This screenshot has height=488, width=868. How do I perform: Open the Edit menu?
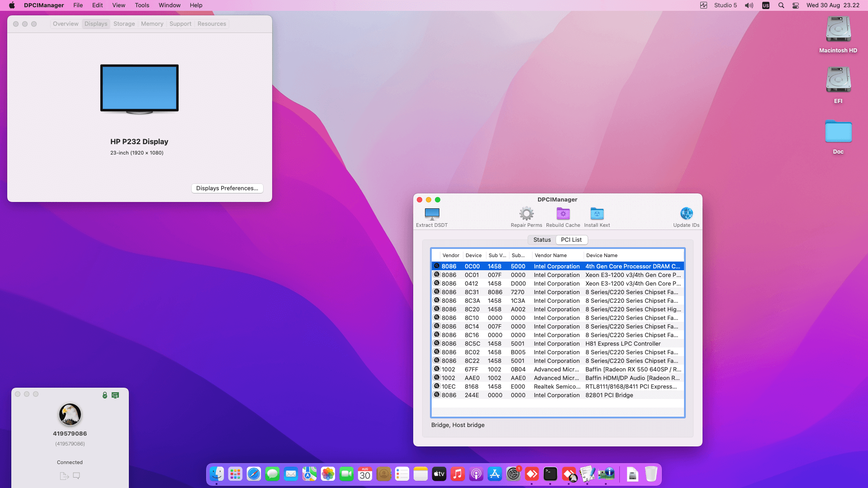98,5
